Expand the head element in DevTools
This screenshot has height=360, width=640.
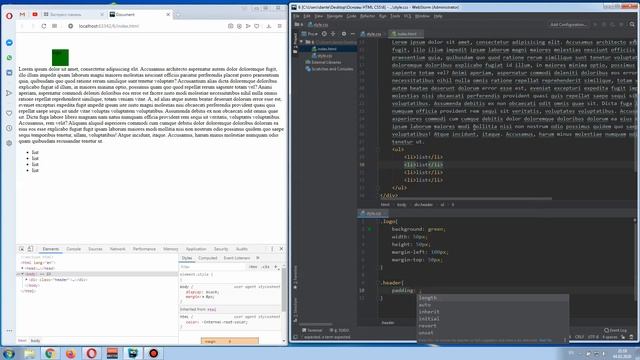point(23,269)
